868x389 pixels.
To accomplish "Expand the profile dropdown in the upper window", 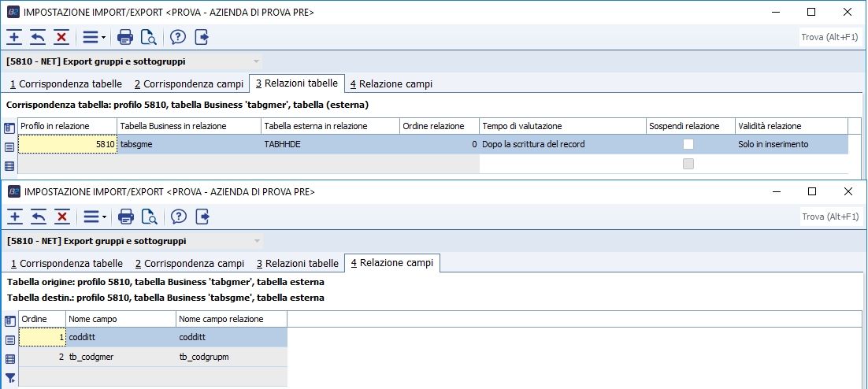I will (x=256, y=61).
